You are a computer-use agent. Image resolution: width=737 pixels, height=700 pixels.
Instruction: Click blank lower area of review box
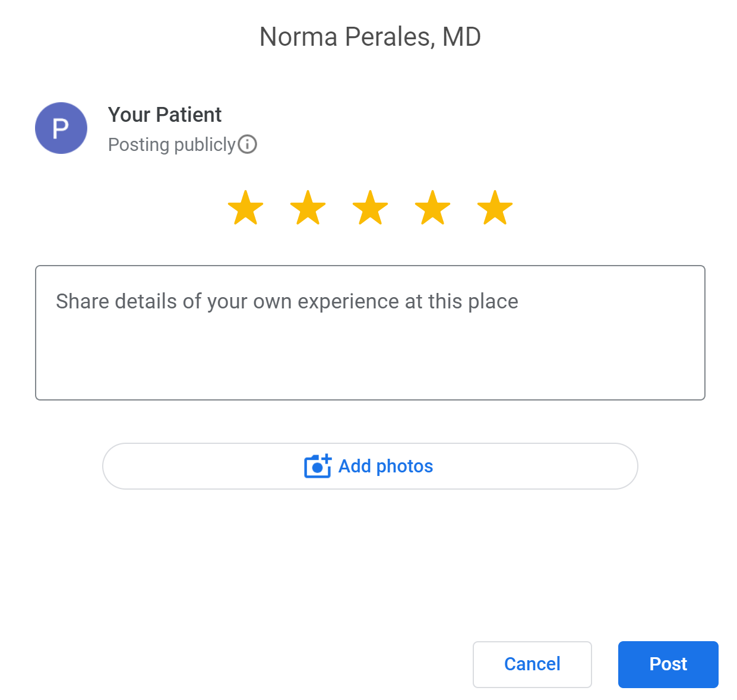(370, 368)
